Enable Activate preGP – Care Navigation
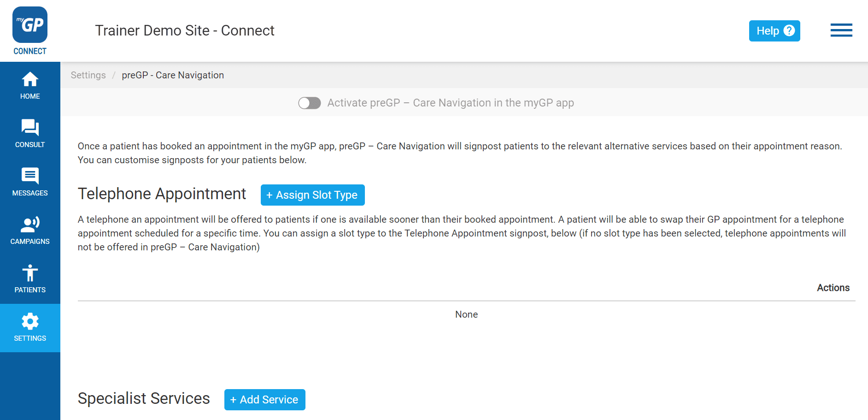This screenshot has width=868, height=420. point(309,103)
